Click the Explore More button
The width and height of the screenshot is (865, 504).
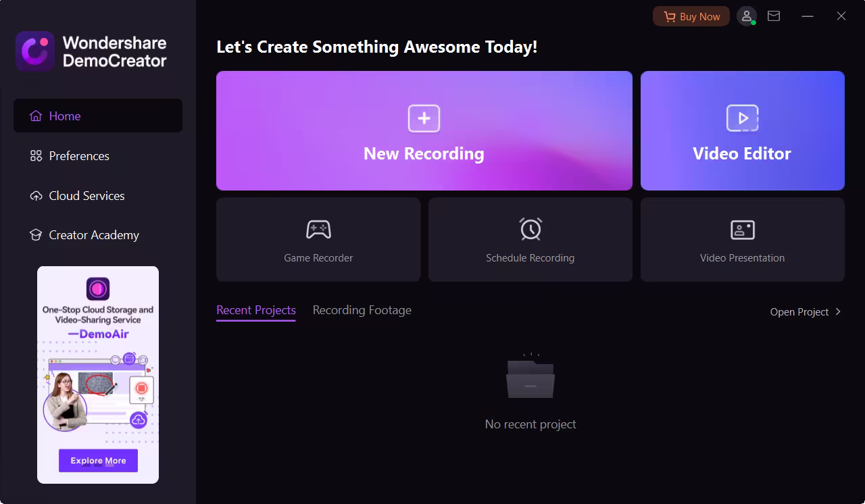click(x=98, y=461)
